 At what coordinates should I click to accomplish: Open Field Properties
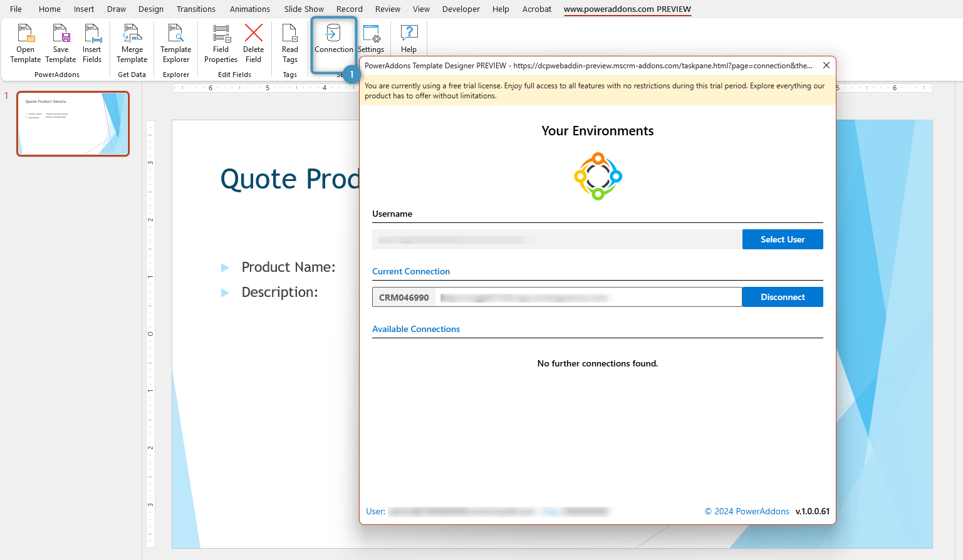[221, 43]
